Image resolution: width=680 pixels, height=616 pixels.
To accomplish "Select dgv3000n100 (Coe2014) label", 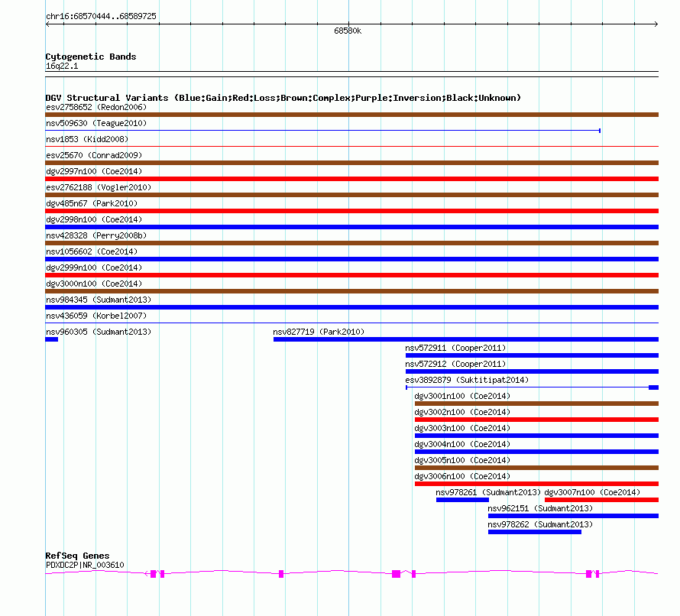I will (94, 284).
